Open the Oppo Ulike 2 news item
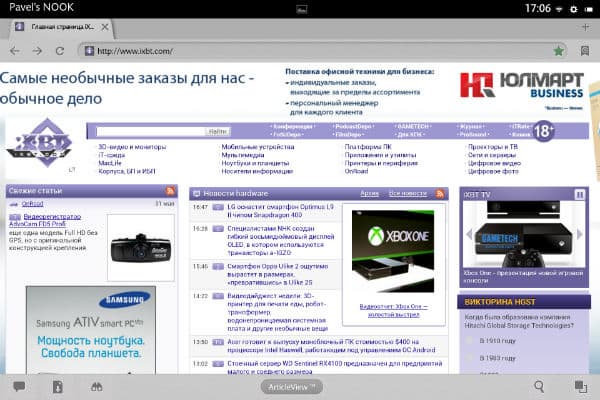The height and width of the screenshot is (400, 600). tap(277, 274)
